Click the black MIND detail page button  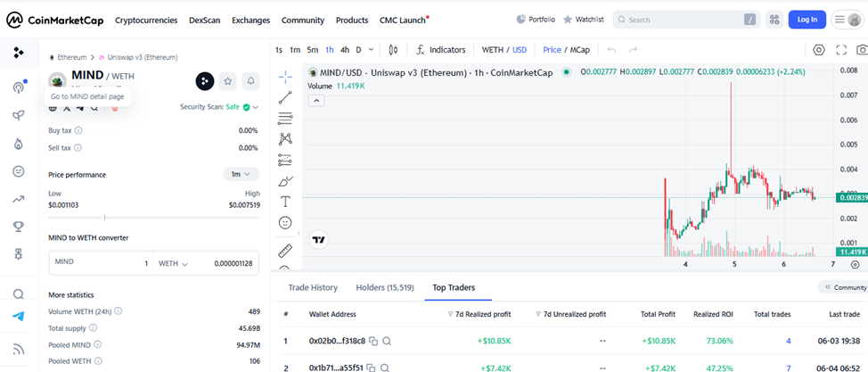(205, 81)
